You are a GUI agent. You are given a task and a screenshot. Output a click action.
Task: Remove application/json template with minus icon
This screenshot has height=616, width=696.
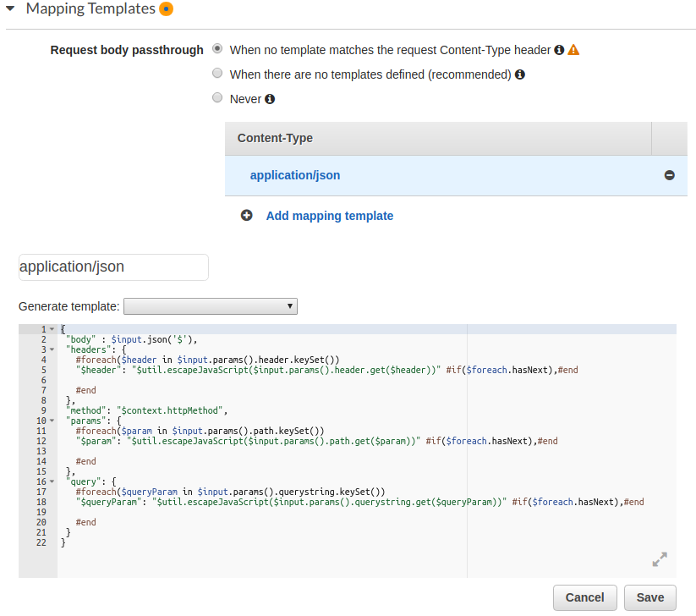(x=669, y=175)
